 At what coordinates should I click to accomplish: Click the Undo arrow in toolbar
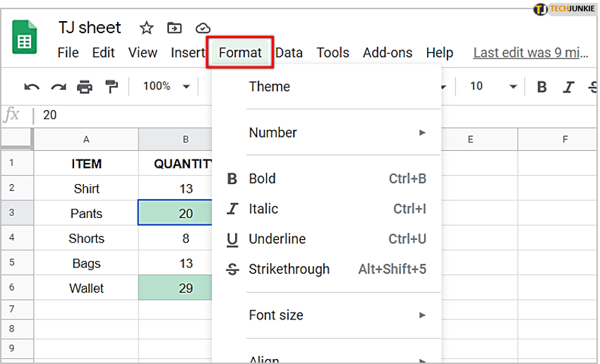pos(32,87)
